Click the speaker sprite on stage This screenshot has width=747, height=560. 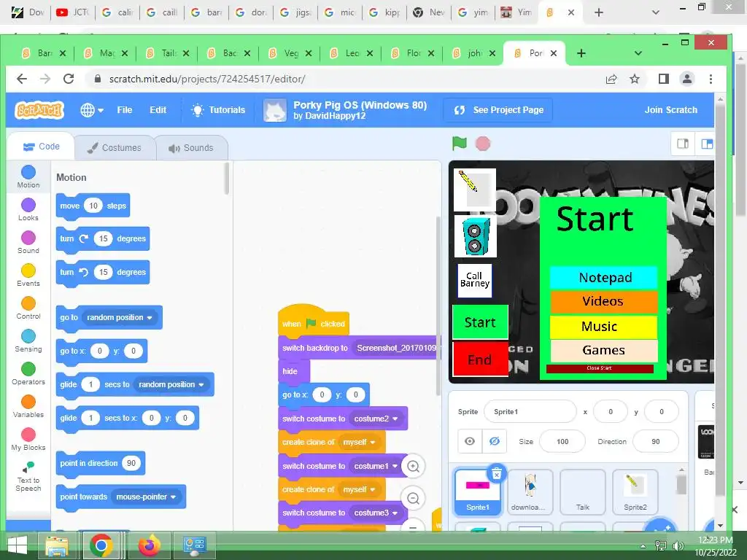476,236
